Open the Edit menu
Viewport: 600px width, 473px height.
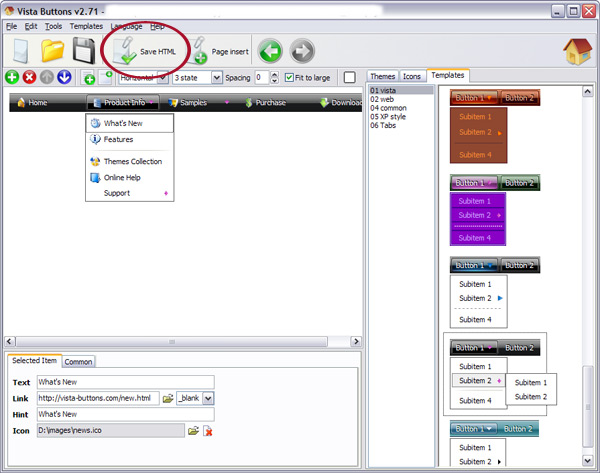click(31, 26)
